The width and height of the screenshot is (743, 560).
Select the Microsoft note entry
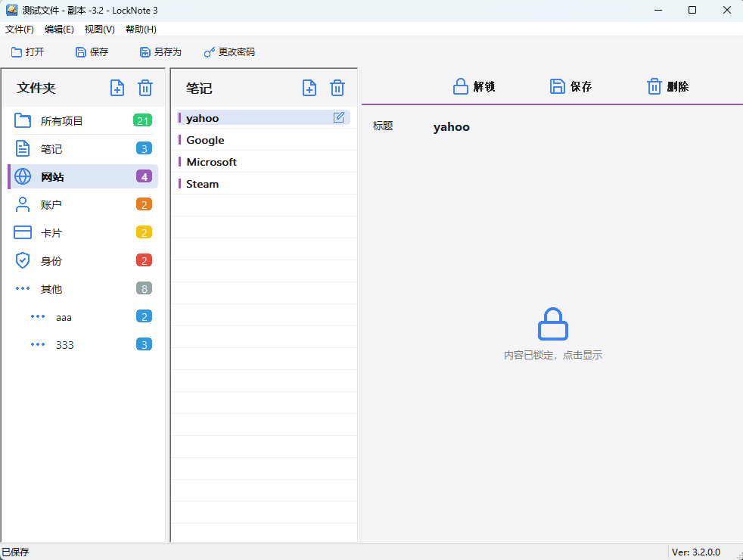[x=210, y=161]
